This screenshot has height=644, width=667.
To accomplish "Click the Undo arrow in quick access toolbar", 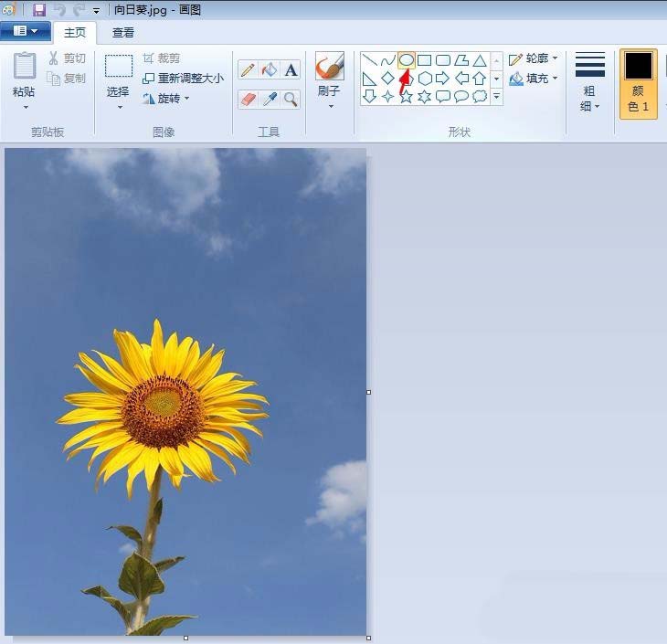I will pos(59,10).
